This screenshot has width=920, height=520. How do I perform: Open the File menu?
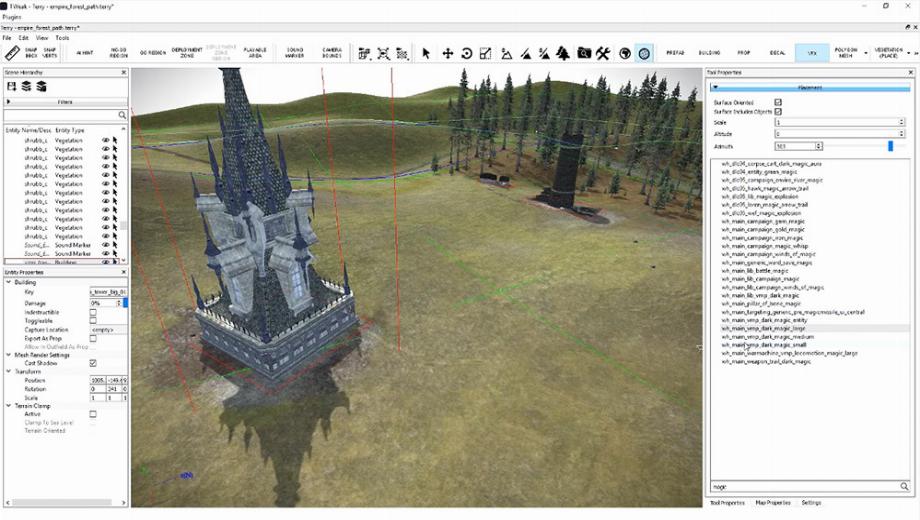click(7, 38)
